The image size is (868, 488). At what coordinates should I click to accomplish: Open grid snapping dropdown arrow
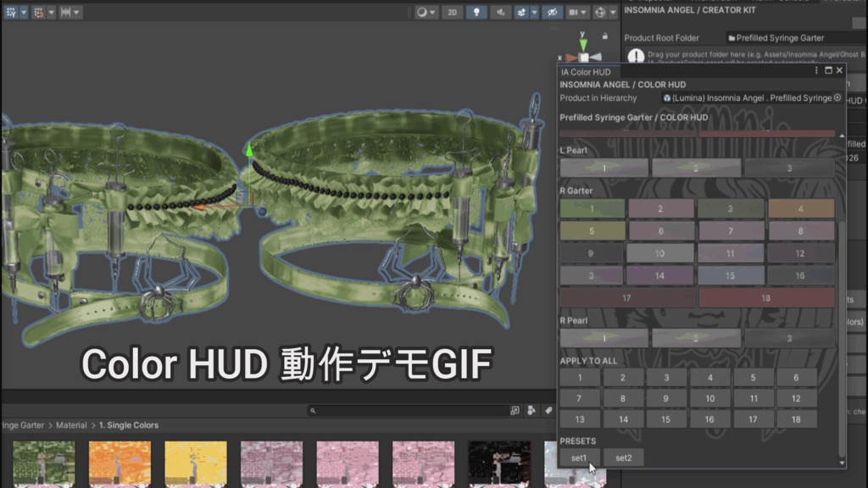(x=24, y=12)
